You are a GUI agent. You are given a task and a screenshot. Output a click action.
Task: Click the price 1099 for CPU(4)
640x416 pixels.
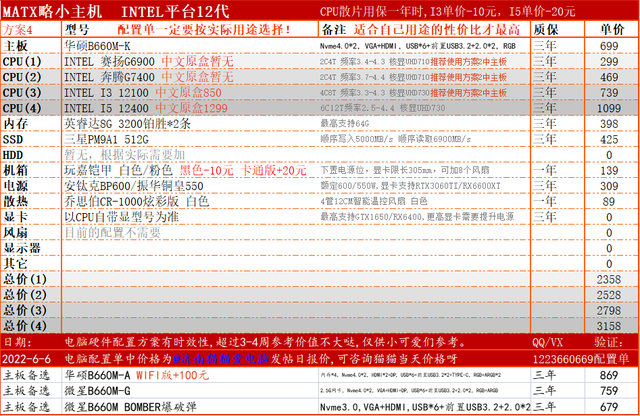pyautogui.click(x=609, y=108)
